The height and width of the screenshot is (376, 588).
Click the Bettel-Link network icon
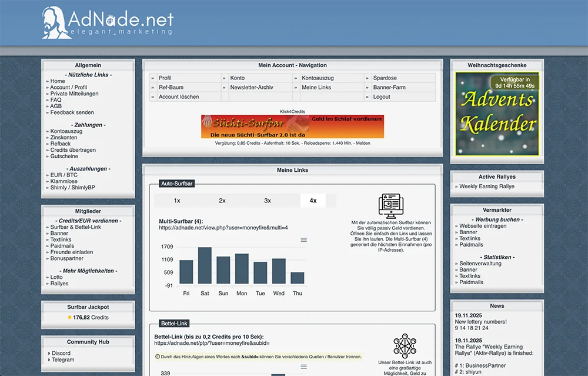coord(405,346)
